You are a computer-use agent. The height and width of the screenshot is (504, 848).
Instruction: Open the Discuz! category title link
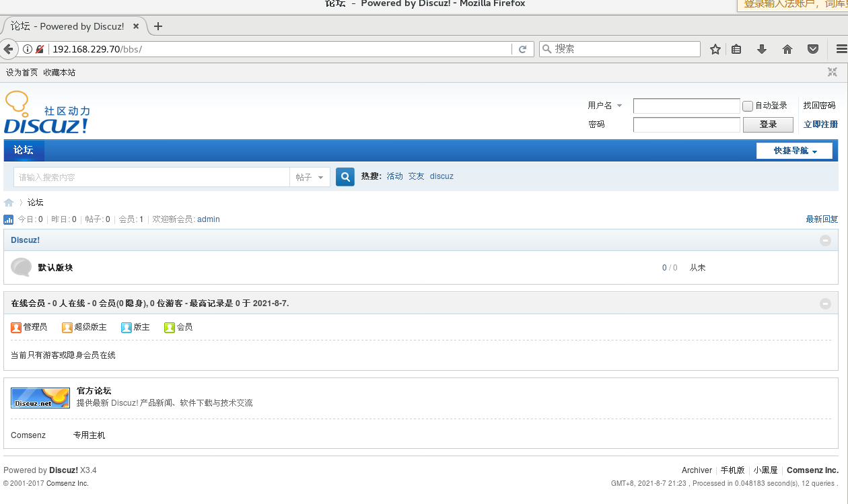tap(25, 240)
